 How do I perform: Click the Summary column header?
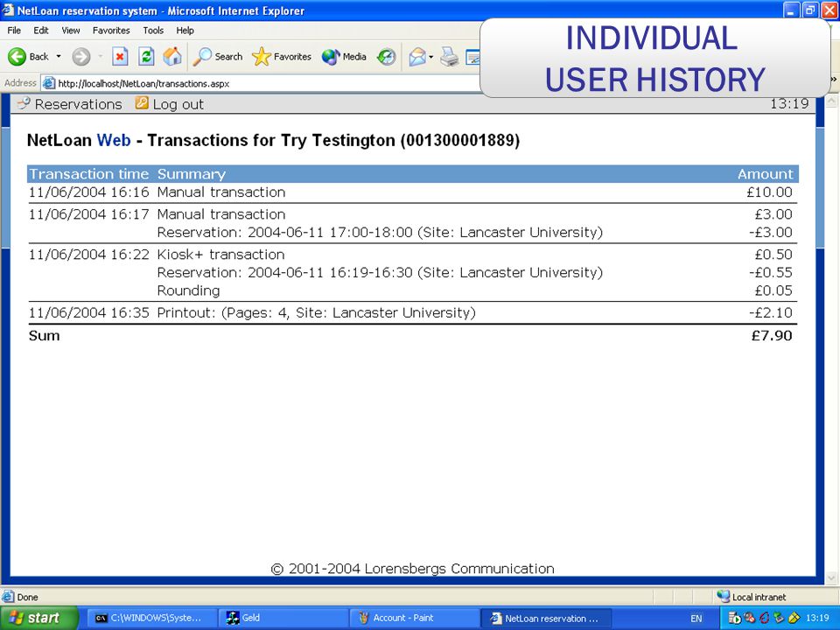(x=192, y=174)
